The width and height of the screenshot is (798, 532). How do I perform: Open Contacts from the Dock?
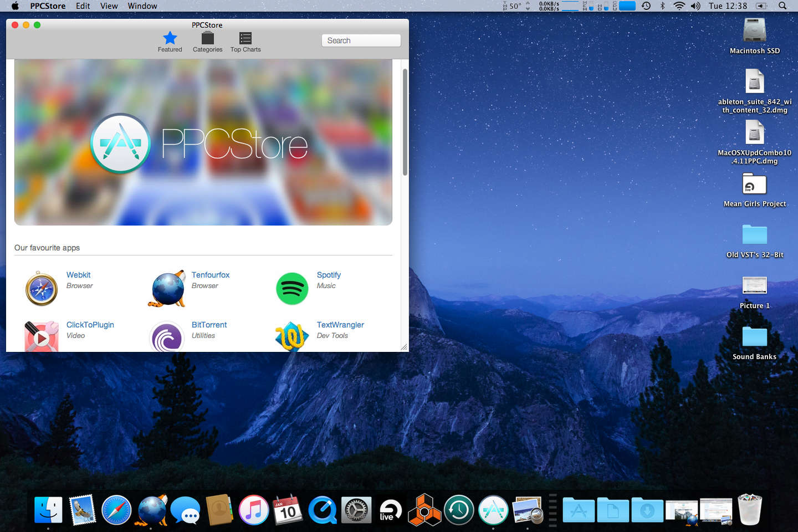219,510
